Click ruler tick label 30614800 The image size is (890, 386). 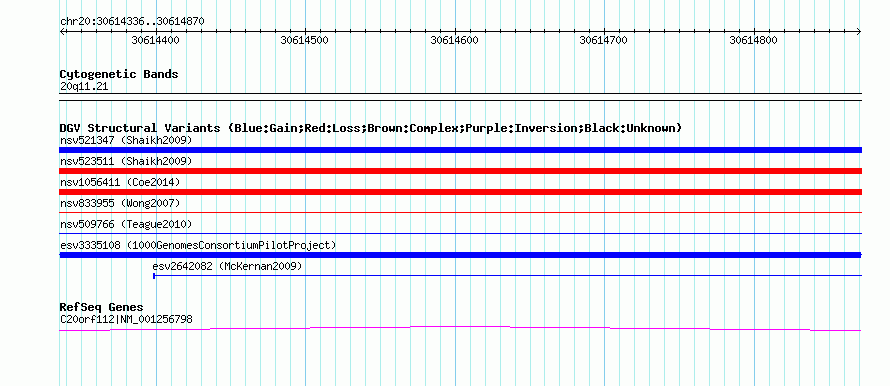pyautogui.click(x=753, y=40)
